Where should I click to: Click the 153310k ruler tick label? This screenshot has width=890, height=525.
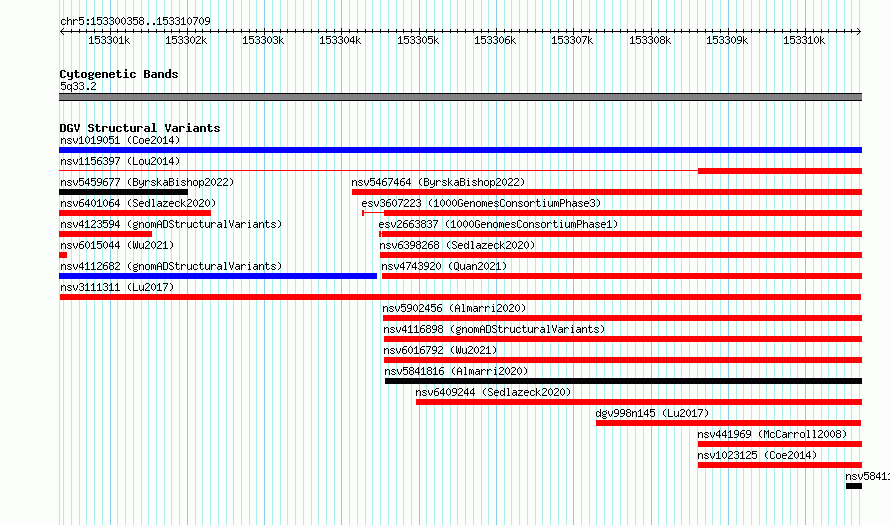point(804,40)
